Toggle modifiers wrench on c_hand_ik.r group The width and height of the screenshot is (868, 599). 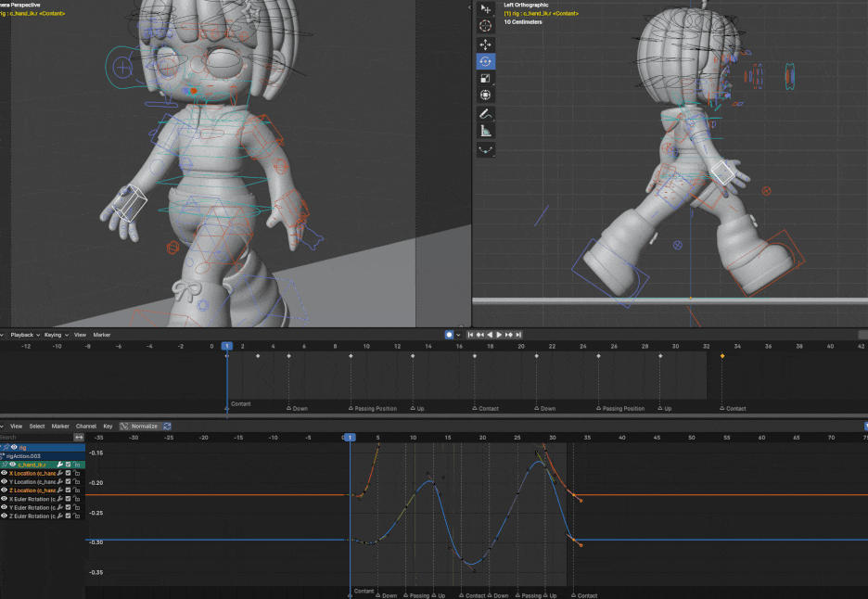(59, 465)
